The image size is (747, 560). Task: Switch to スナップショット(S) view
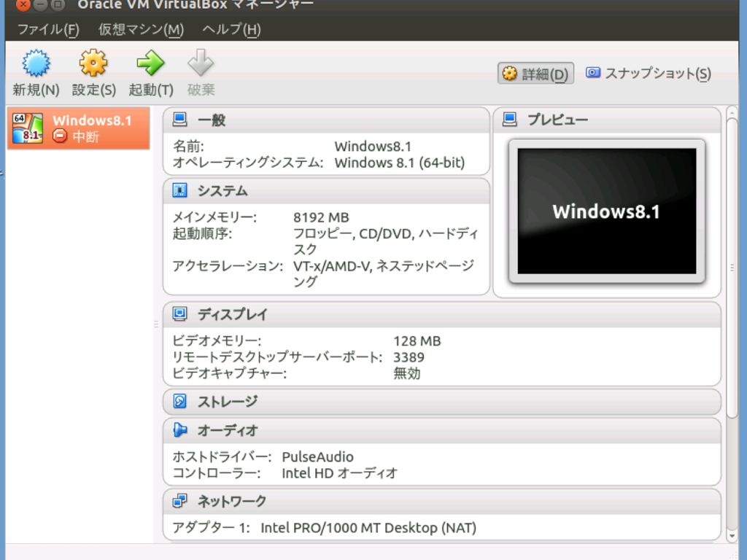point(649,74)
